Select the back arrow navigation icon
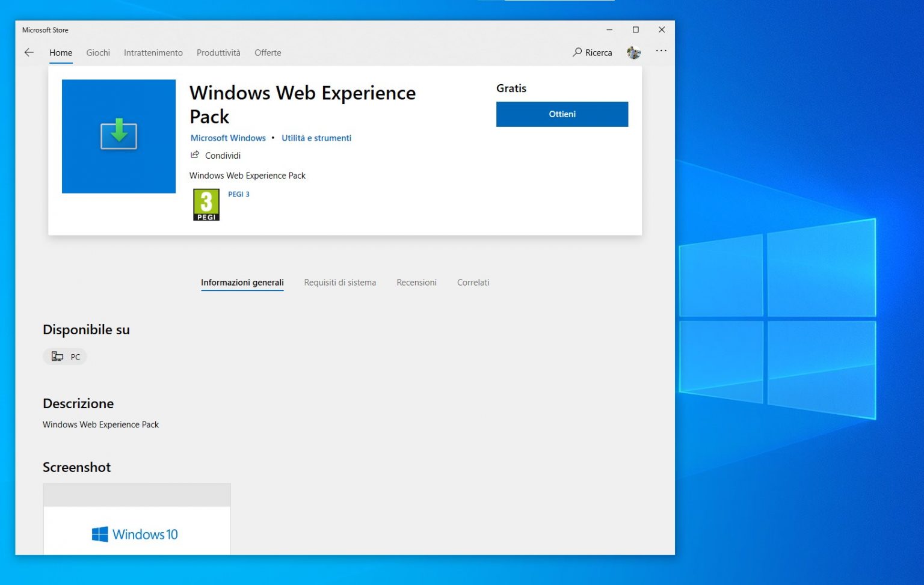 pyautogui.click(x=29, y=52)
